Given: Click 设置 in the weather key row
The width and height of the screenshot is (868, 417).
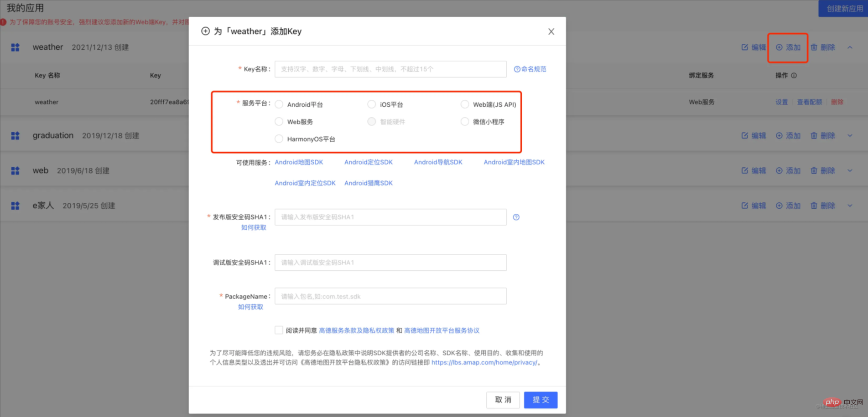Looking at the screenshot, I should tap(782, 102).
